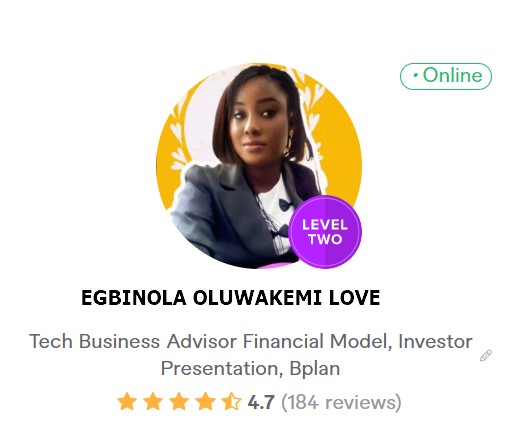Click the word Investor in tagline
This screenshot has height=437, width=520.
(x=435, y=341)
